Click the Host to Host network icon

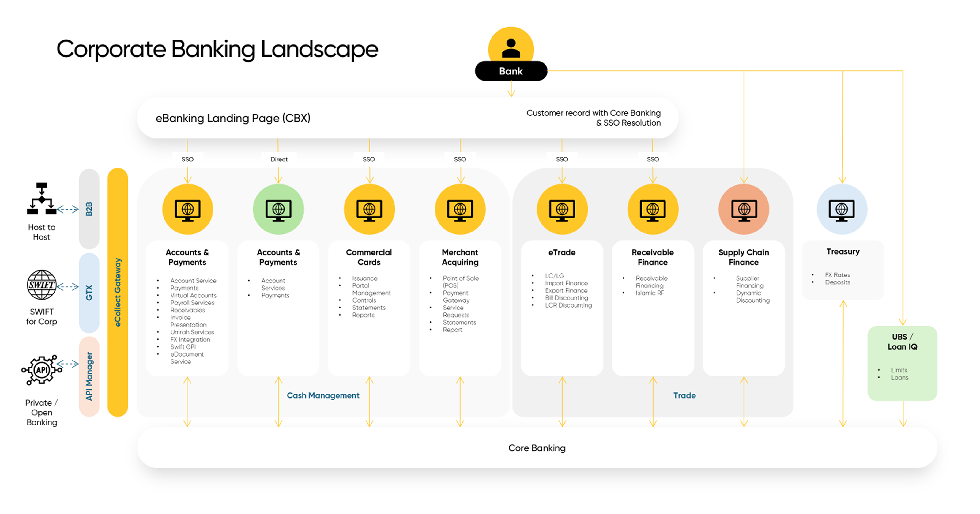coord(41,198)
